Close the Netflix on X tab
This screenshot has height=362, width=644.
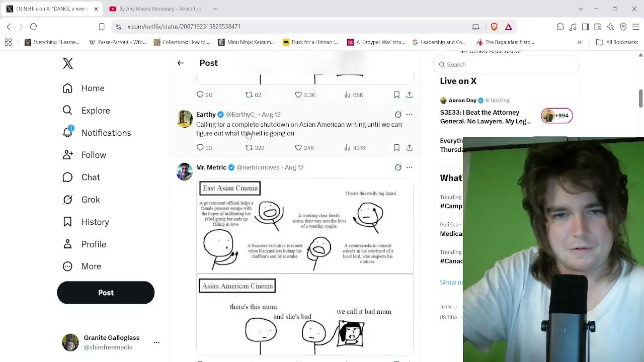pyautogui.click(x=96, y=9)
